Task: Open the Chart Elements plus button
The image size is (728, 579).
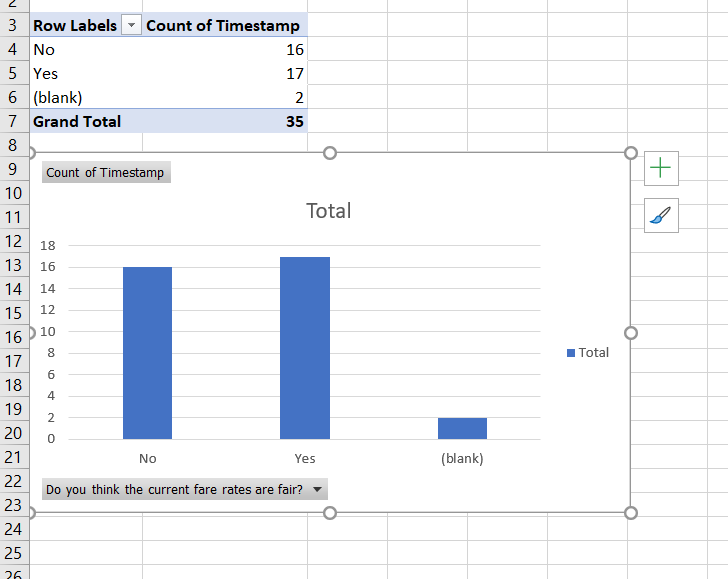Action: [661, 169]
